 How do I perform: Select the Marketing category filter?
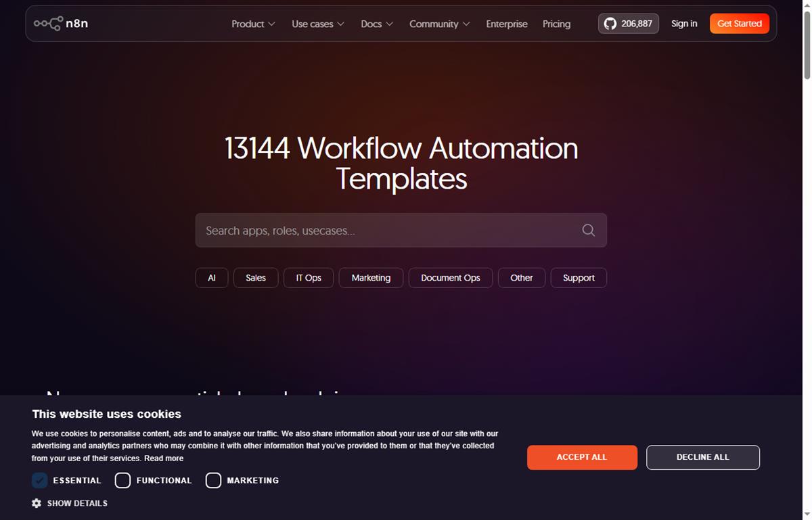371,278
